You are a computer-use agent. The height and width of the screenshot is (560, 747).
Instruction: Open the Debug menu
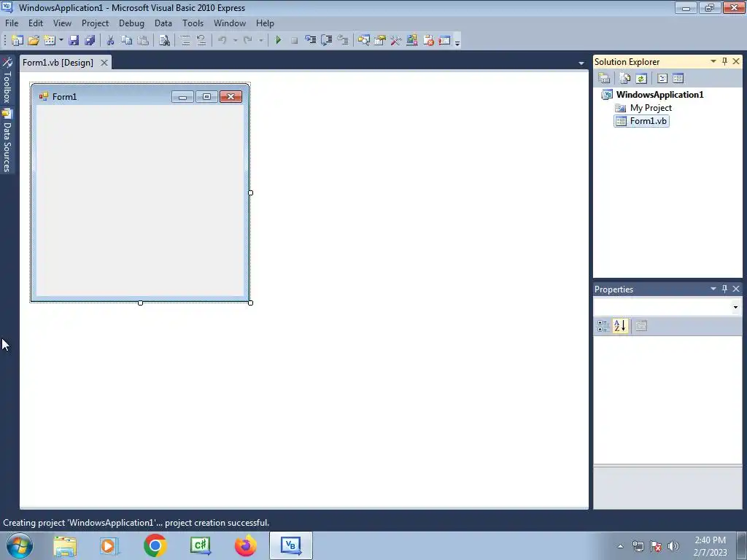131,23
